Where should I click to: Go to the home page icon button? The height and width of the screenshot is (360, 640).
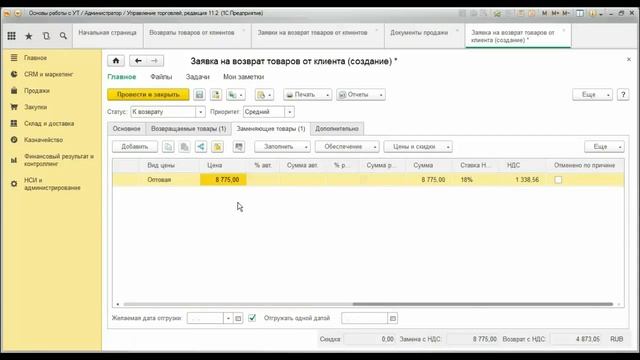[116, 61]
